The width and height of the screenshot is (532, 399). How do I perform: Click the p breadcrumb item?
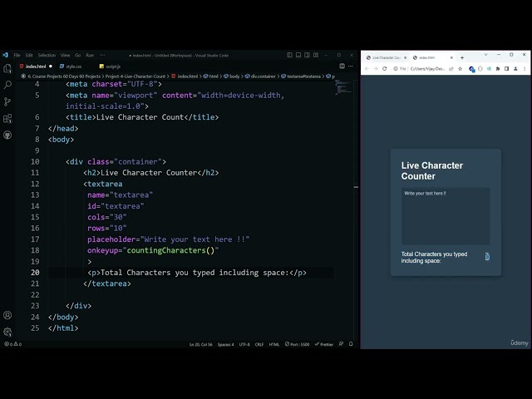tap(331, 76)
